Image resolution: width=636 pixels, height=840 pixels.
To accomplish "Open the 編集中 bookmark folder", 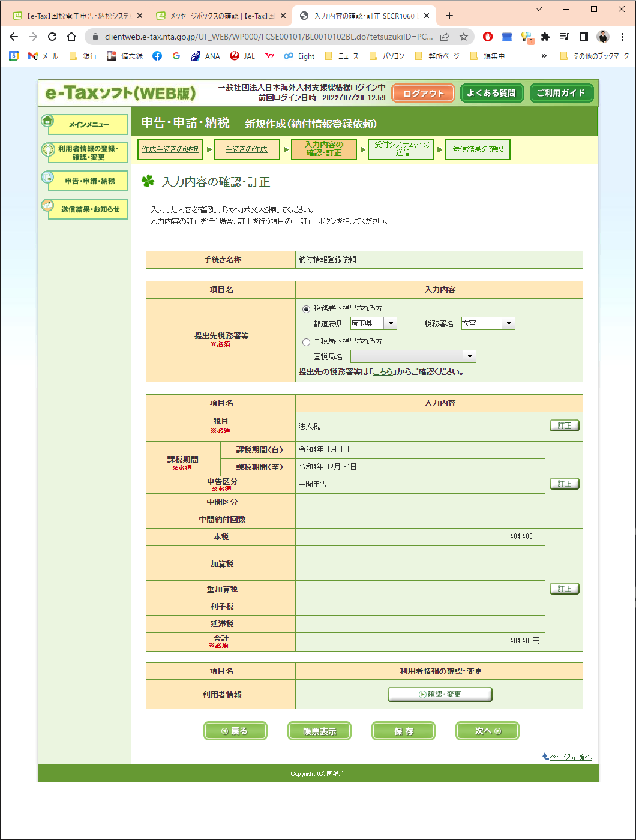I will point(487,56).
